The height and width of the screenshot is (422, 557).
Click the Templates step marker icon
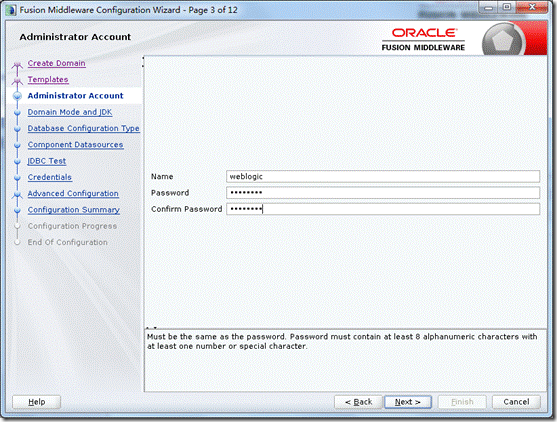17,81
